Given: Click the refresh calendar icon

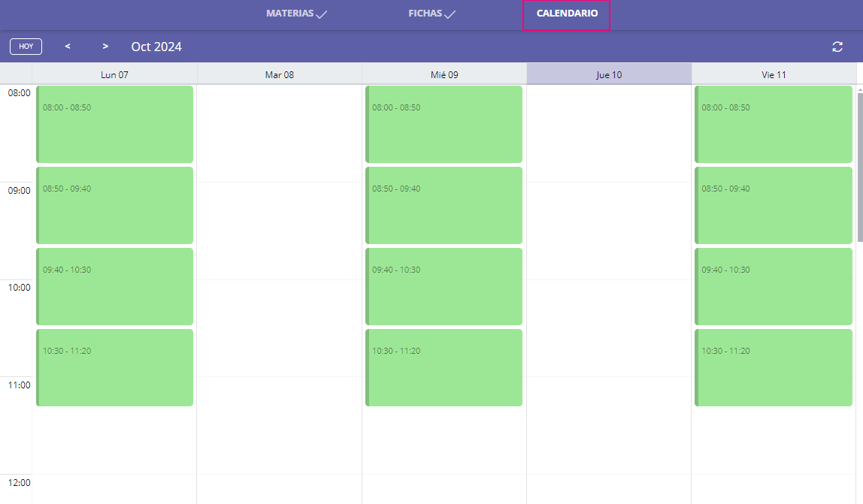Looking at the screenshot, I should 837,47.
